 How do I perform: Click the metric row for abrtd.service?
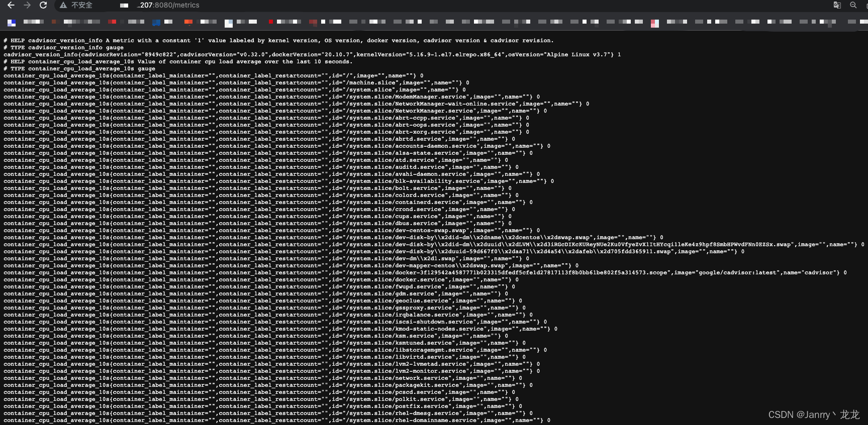pos(259,139)
